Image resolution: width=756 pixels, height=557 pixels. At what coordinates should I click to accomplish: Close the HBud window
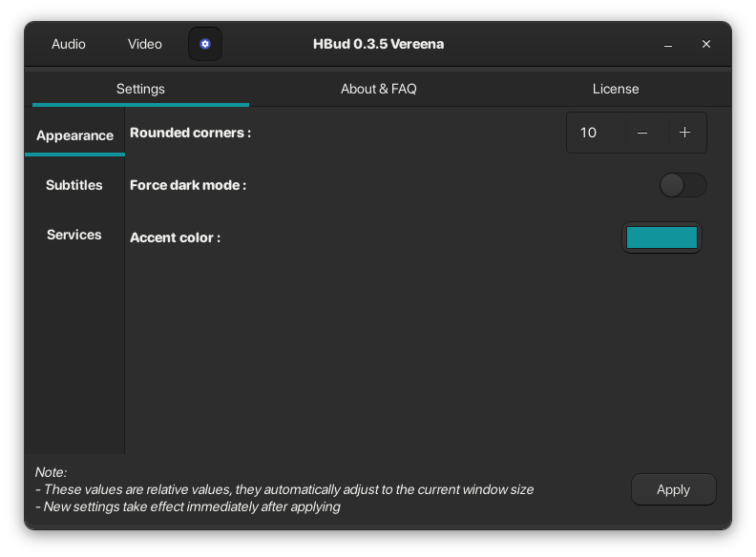706,44
